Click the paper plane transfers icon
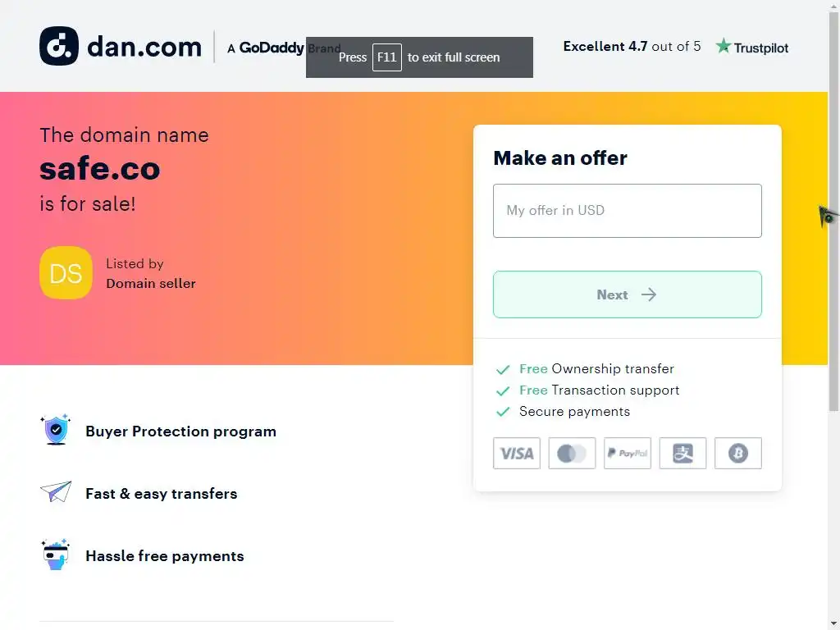840x630 pixels. tap(56, 492)
